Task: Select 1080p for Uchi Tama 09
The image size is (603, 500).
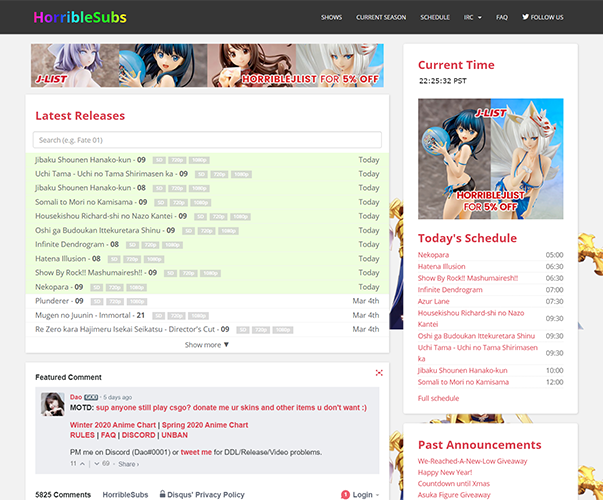Action: 242,174
